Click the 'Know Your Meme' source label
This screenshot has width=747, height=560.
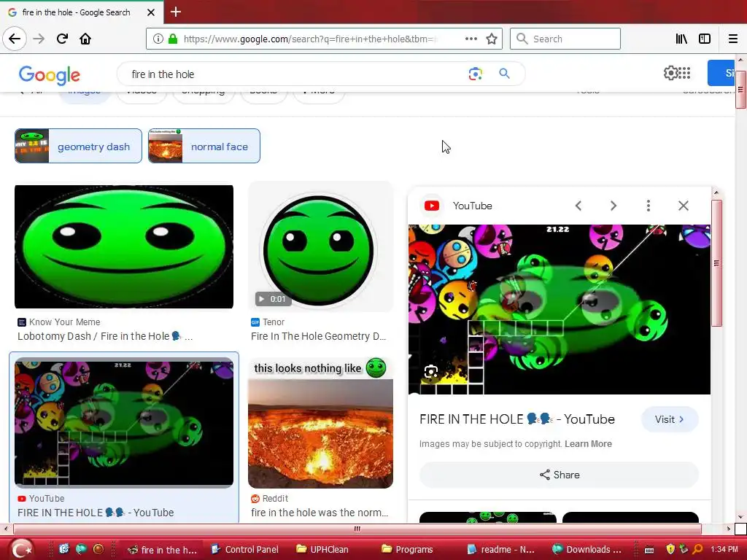tap(64, 322)
